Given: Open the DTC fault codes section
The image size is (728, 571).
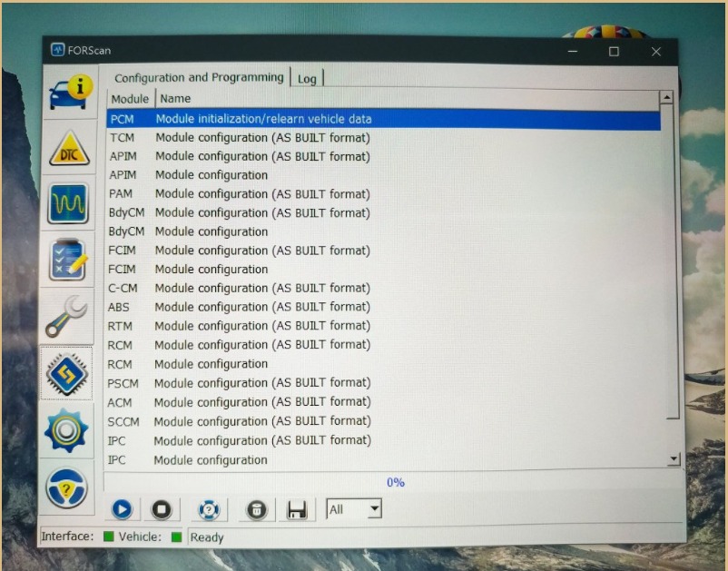Looking at the screenshot, I should (69, 149).
